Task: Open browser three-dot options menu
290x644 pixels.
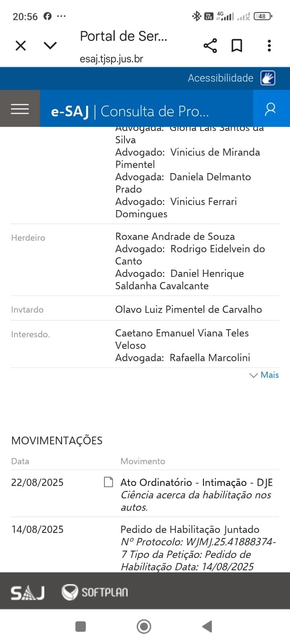Action: pyautogui.click(x=269, y=45)
